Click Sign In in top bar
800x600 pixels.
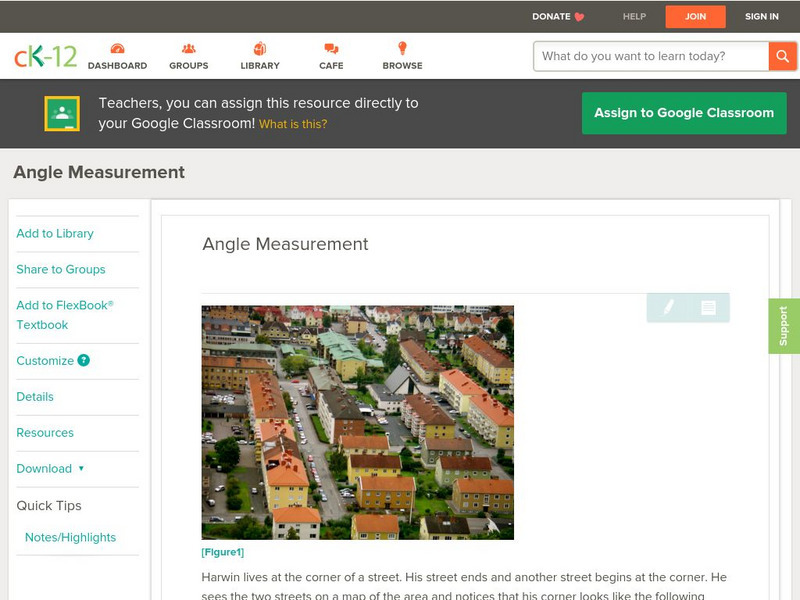761,17
